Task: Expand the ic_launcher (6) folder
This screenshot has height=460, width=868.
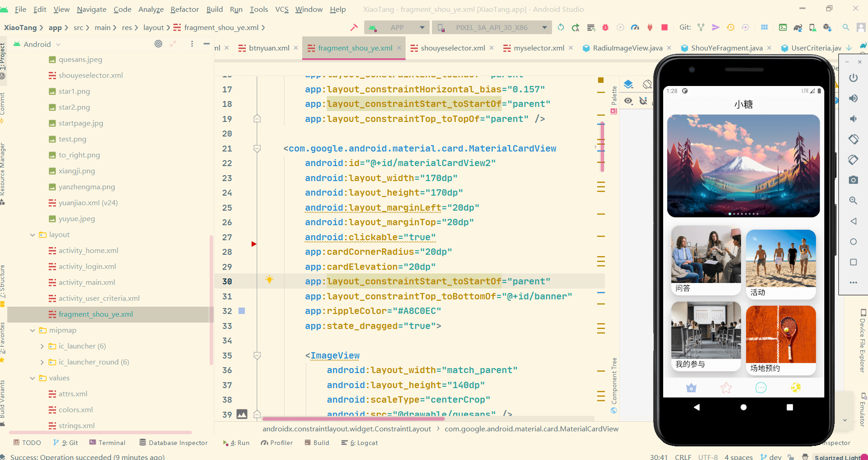Action: coord(42,346)
